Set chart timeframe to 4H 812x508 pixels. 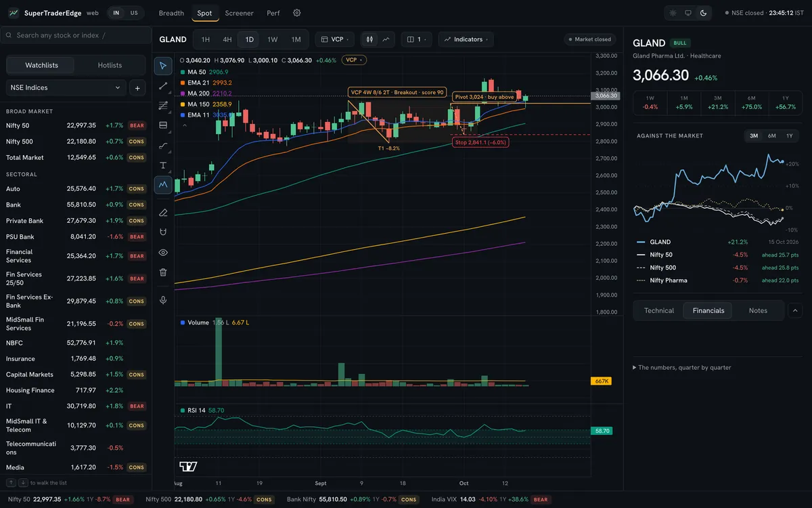227,39
